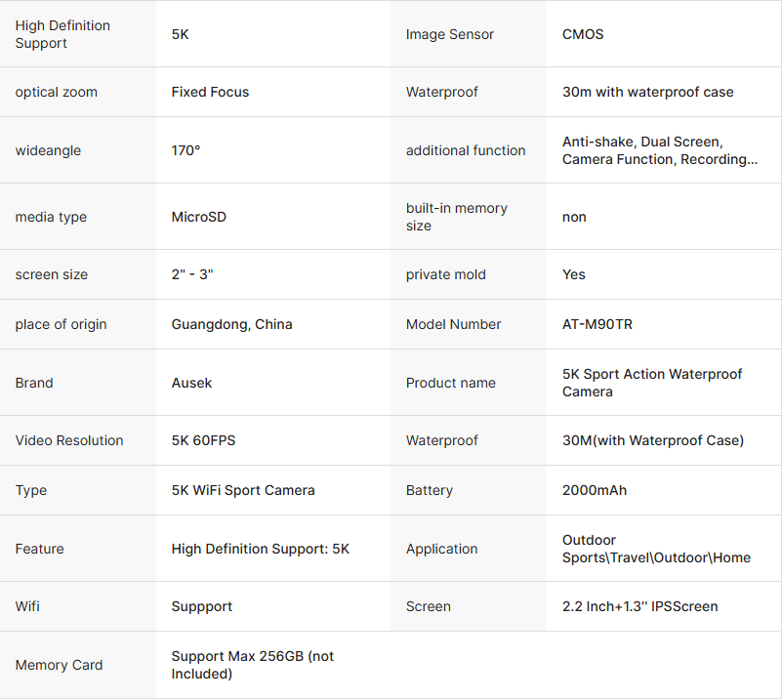The width and height of the screenshot is (782, 700).
Task: Click the '170°' wideangle value
Action: [185, 150]
